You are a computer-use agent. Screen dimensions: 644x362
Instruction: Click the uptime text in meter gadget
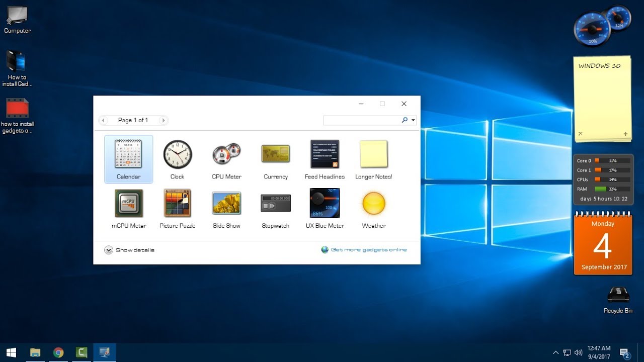click(603, 199)
